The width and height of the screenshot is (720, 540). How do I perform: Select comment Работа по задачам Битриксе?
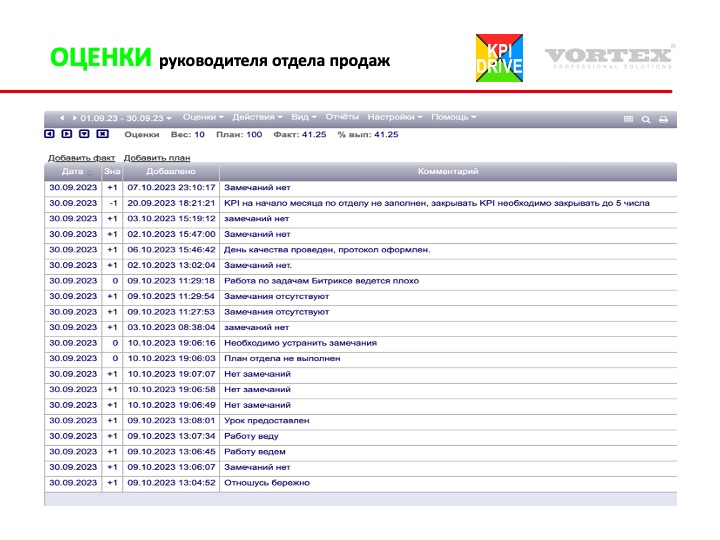click(x=321, y=281)
